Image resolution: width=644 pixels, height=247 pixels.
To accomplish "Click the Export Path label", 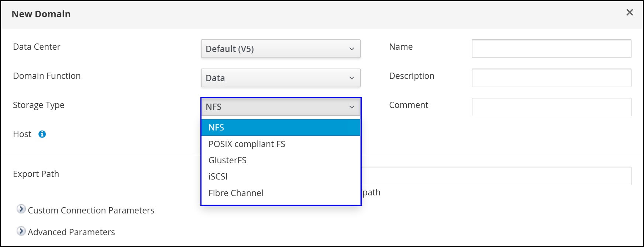I will pos(36,174).
